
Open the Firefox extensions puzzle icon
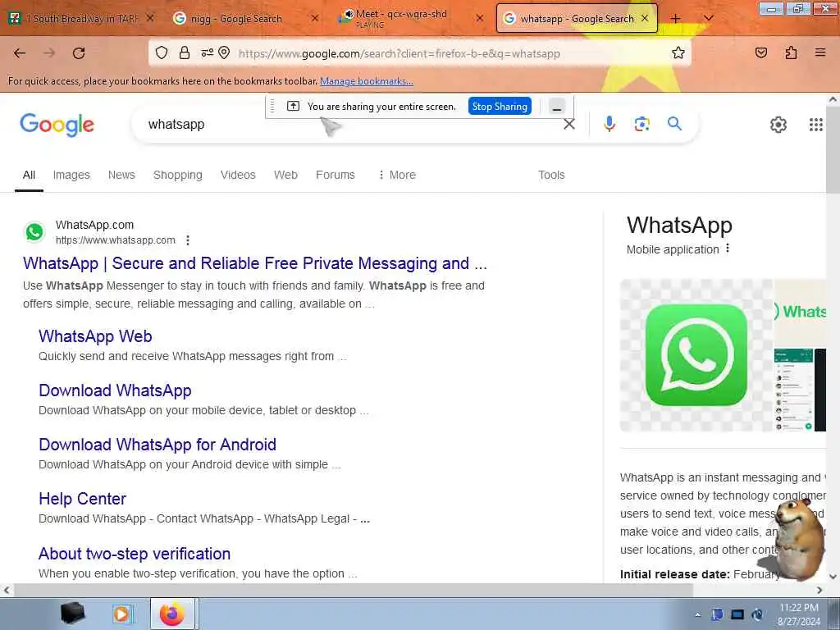pyautogui.click(x=791, y=52)
